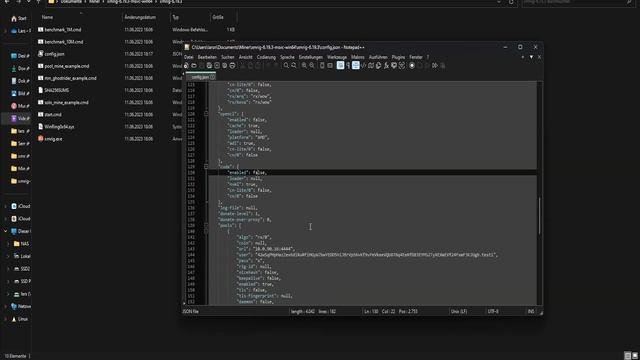
Task: Expand Netzwerk node in Explorer tree
Action: 5,306
